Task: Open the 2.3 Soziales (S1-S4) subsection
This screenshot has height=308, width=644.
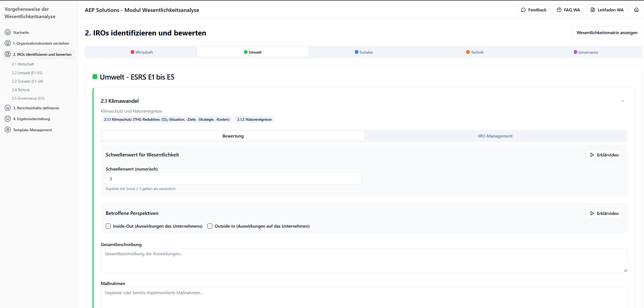Action: point(27,81)
